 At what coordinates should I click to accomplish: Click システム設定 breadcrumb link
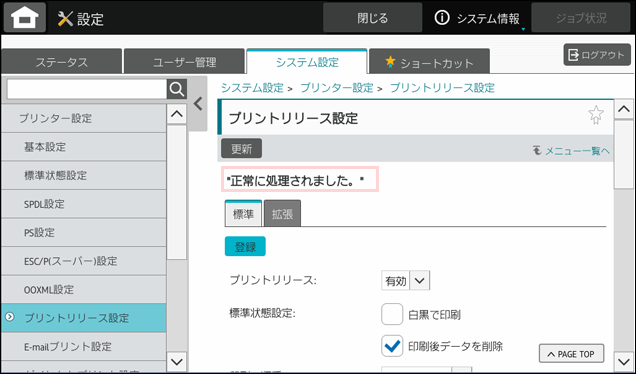click(252, 88)
